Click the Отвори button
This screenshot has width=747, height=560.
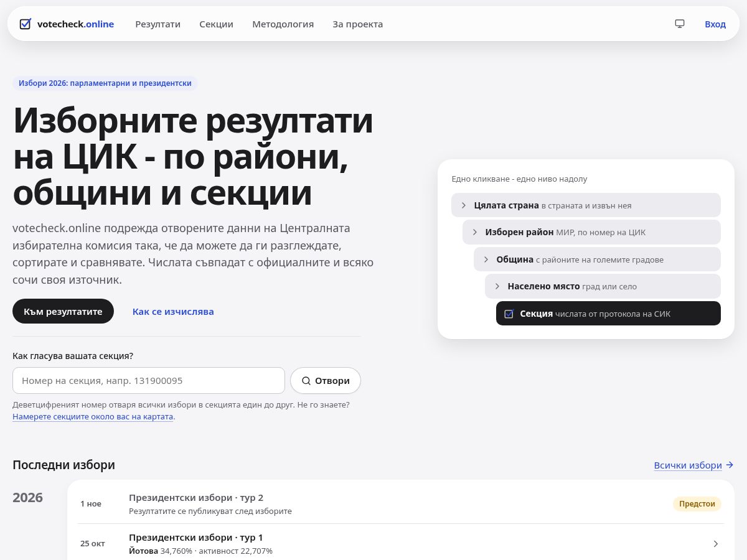tap(326, 381)
